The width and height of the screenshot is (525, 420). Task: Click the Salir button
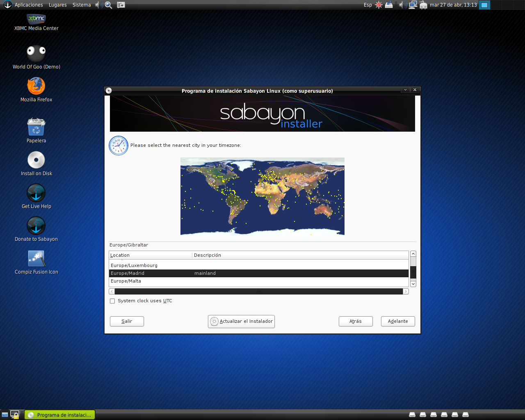click(127, 321)
